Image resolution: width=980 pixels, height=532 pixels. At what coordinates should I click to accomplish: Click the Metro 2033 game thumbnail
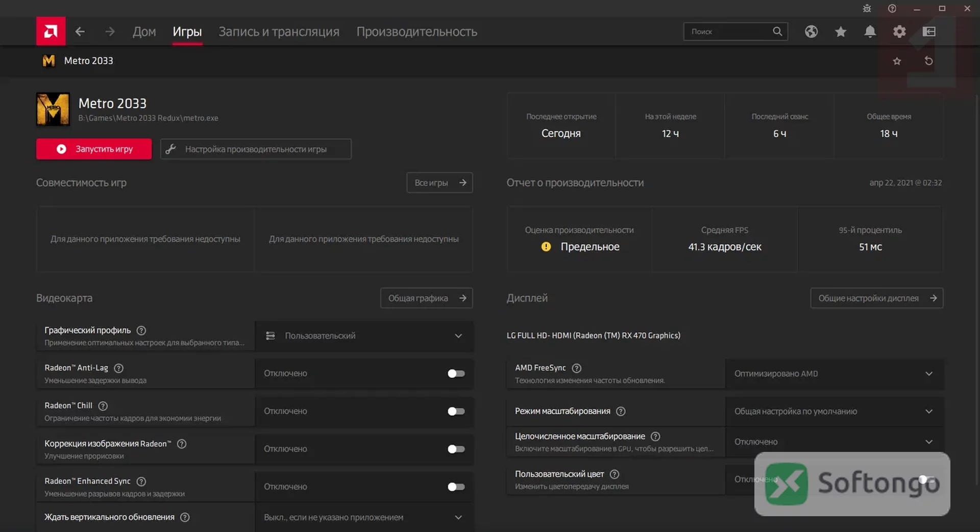(53, 109)
